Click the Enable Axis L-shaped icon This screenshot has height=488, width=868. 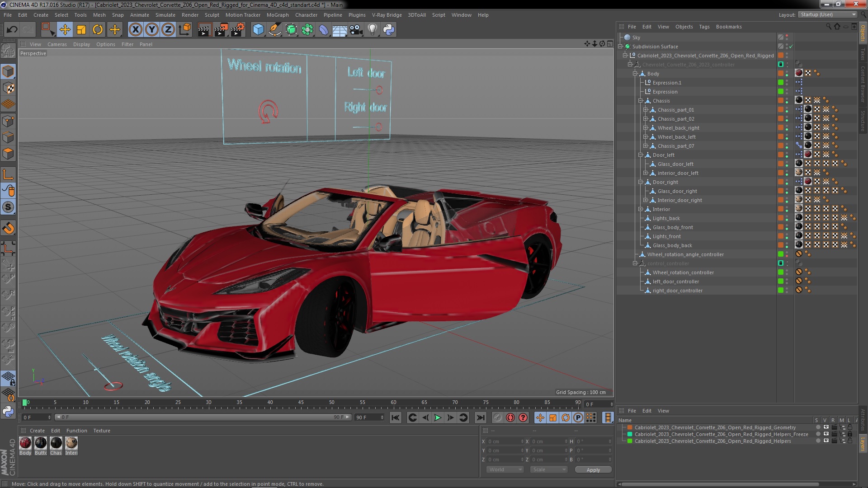(x=8, y=174)
